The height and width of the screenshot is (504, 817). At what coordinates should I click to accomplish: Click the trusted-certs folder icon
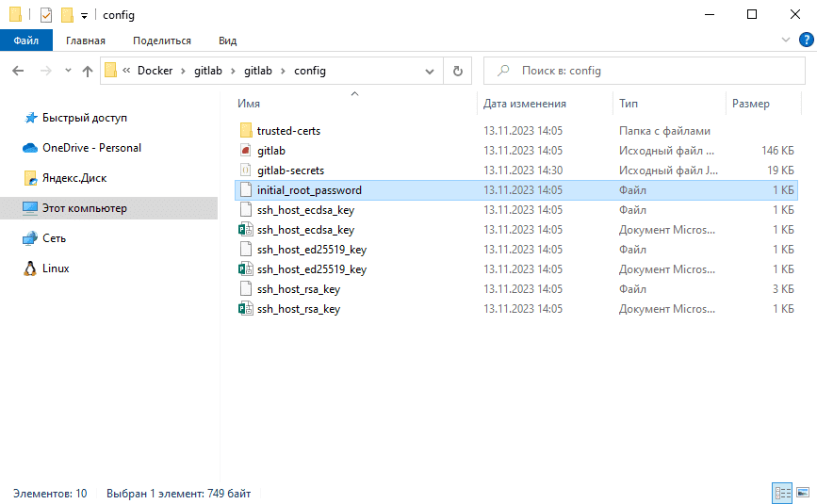point(246,131)
